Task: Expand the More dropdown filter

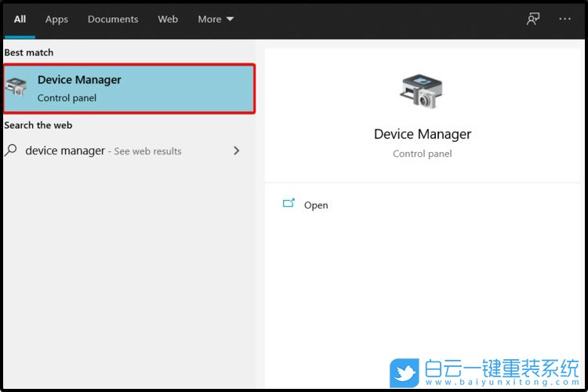Action: (x=216, y=19)
